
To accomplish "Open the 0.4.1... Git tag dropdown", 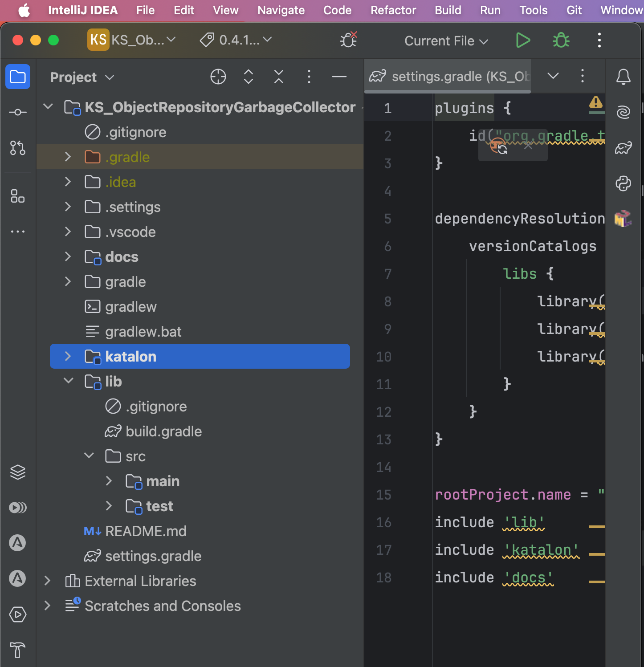I will (x=236, y=40).
